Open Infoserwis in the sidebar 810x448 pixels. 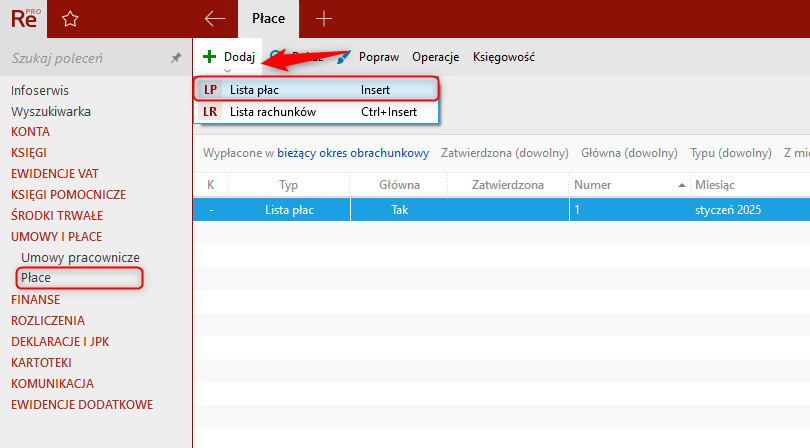click(40, 90)
